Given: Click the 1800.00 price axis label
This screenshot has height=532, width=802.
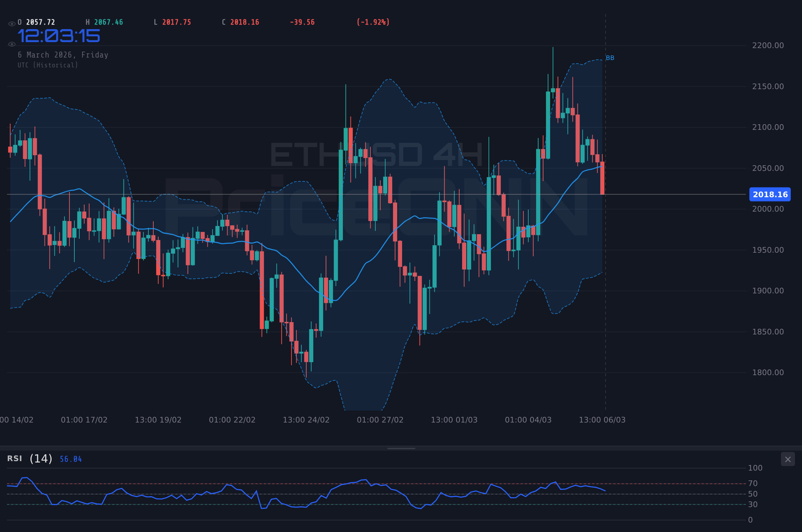Looking at the screenshot, I should pyautogui.click(x=768, y=373).
